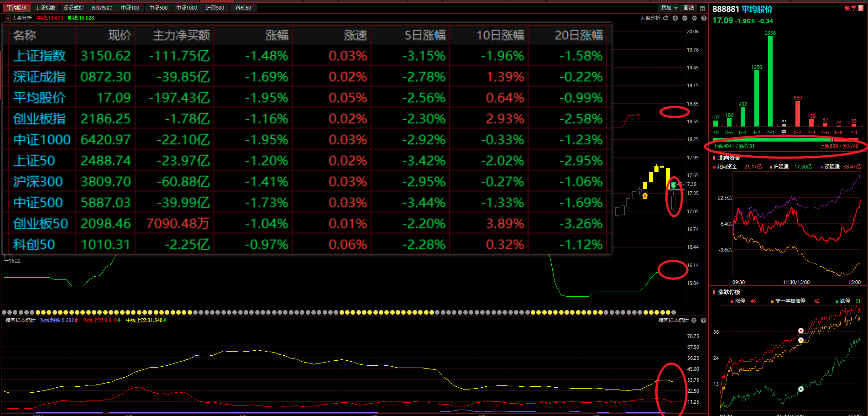Click the 中线上攻:31.348 indicator label
This screenshot has height=416, width=868.
click(x=146, y=320)
